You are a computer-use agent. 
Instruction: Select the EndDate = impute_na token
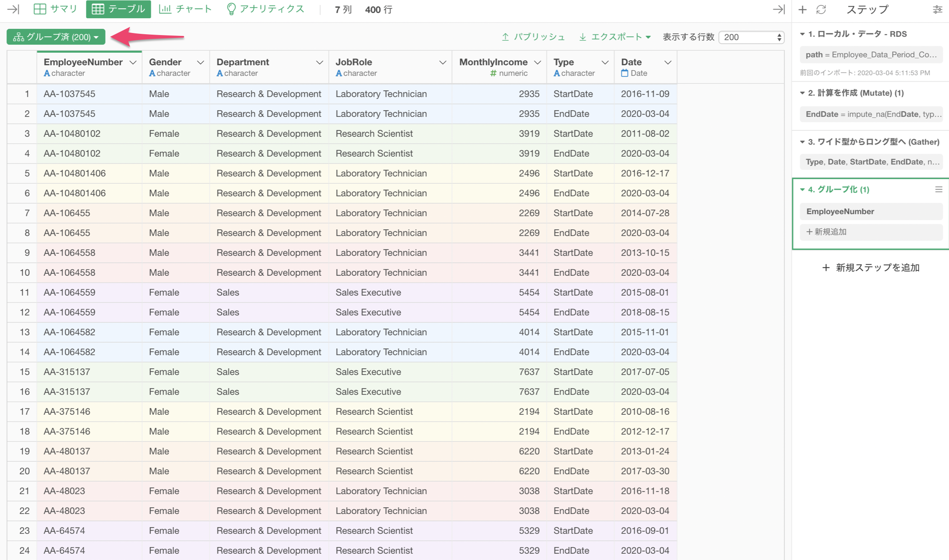[871, 114]
